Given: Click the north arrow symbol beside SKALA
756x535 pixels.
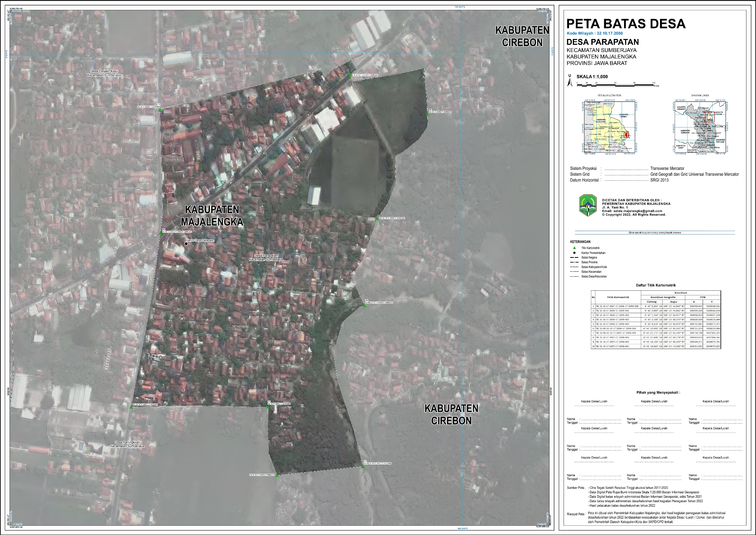Looking at the screenshot, I should 569,81.
